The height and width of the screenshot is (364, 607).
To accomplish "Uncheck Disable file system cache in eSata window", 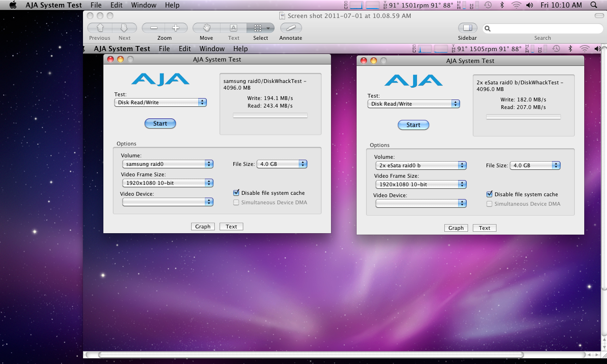I will tap(489, 194).
